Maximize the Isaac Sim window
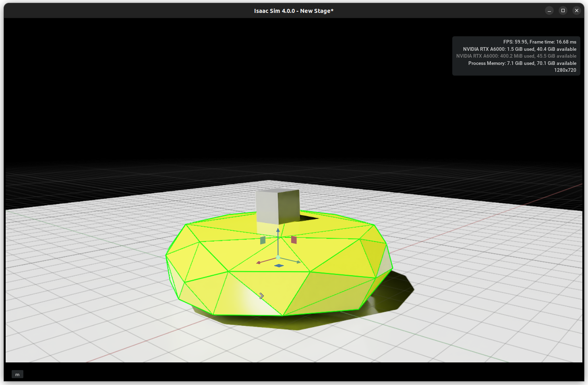The height and width of the screenshot is (385, 588). click(x=563, y=10)
